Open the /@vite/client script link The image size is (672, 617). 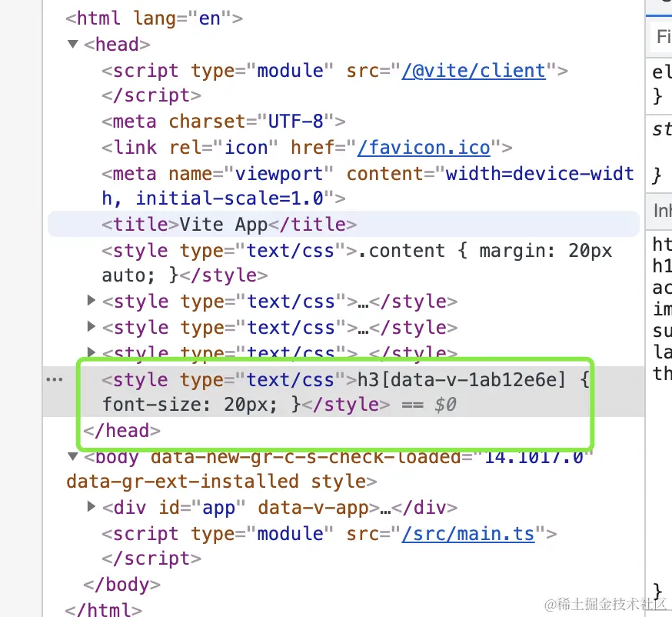click(x=474, y=71)
